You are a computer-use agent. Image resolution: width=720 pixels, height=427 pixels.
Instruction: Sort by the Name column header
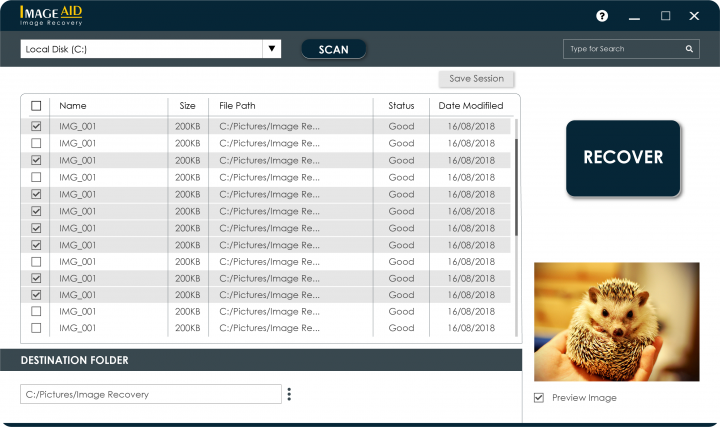pyautogui.click(x=73, y=106)
